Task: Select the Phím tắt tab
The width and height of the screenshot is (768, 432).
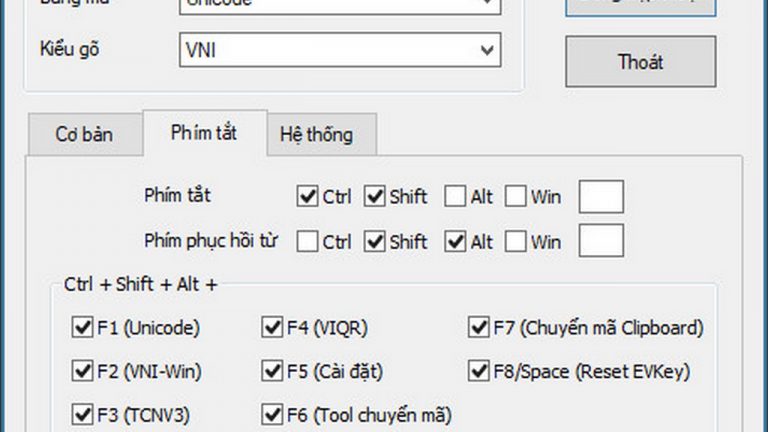Action: [x=205, y=133]
